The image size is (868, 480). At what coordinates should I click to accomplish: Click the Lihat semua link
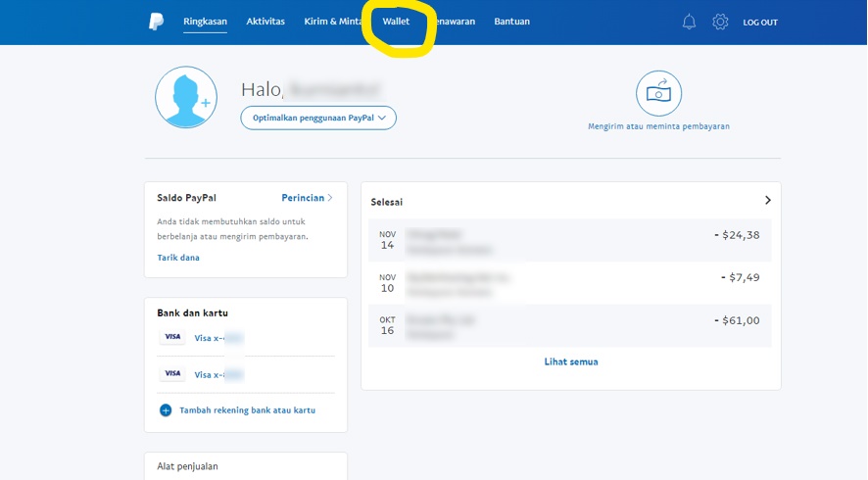click(570, 361)
